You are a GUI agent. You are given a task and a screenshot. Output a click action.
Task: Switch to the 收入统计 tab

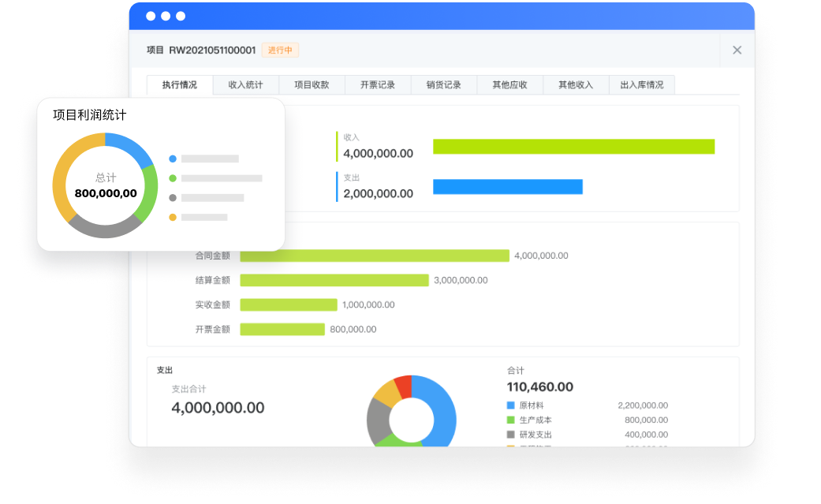245,85
